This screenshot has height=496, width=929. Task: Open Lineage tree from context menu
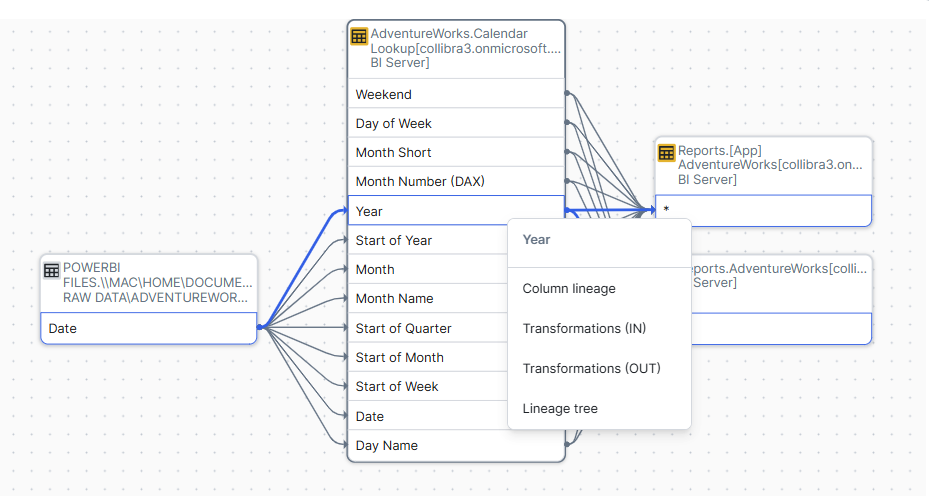pyautogui.click(x=560, y=409)
